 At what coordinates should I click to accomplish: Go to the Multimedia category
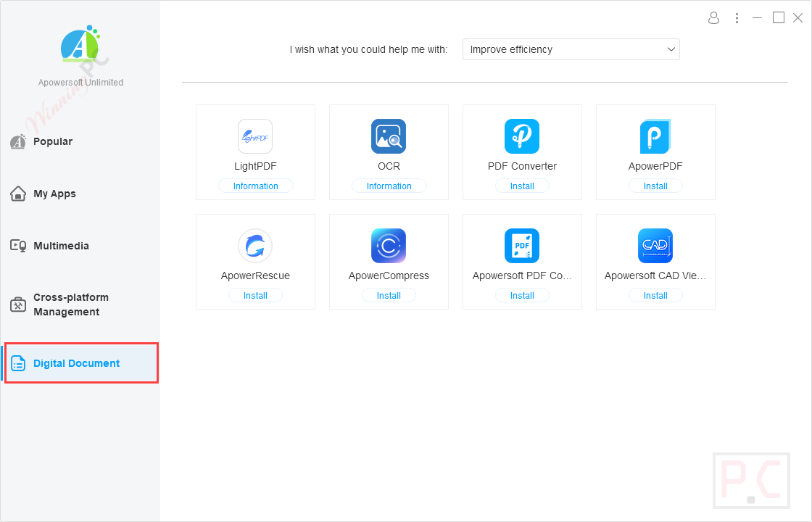[61, 246]
